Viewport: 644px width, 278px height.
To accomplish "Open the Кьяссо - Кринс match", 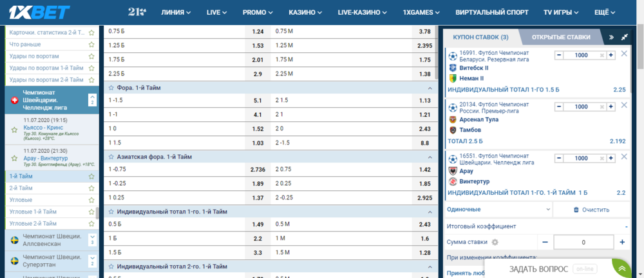I will click(44, 128).
